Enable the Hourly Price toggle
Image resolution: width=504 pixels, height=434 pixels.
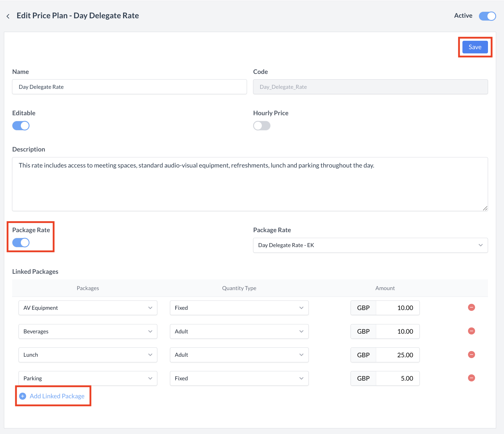[262, 126]
